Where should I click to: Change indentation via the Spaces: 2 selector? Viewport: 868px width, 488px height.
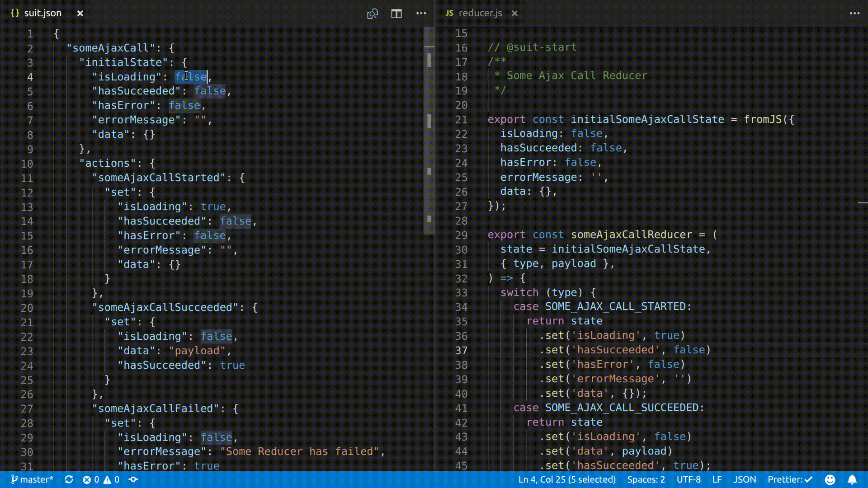pos(646,479)
